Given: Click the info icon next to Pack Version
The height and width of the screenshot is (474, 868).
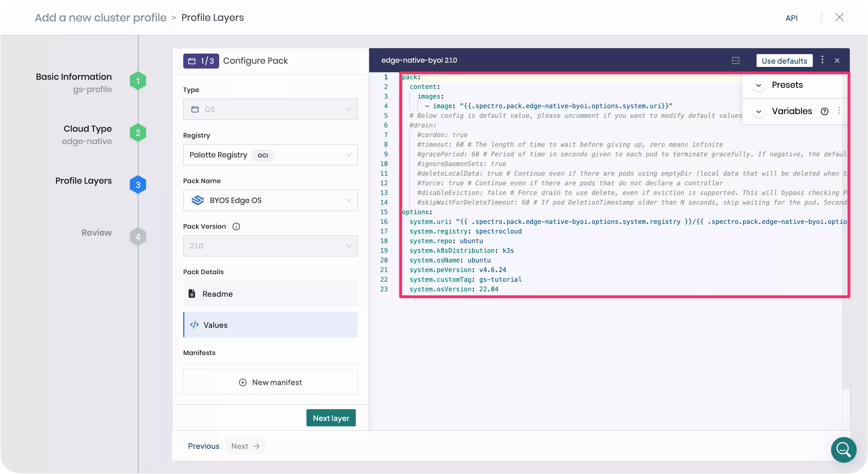Looking at the screenshot, I should point(236,226).
